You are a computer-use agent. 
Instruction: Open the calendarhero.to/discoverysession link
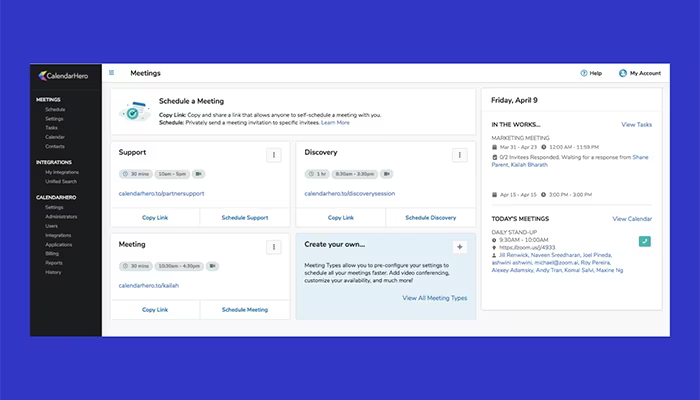pyautogui.click(x=350, y=194)
